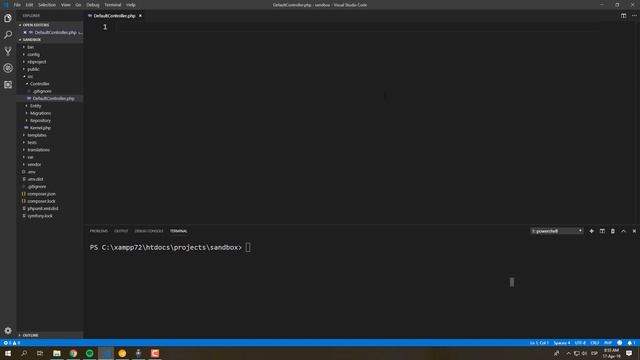Viewport: 640px width, 360px height.
Task: Open the green Spotify taskbar icon
Action: (x=89, y=353)
